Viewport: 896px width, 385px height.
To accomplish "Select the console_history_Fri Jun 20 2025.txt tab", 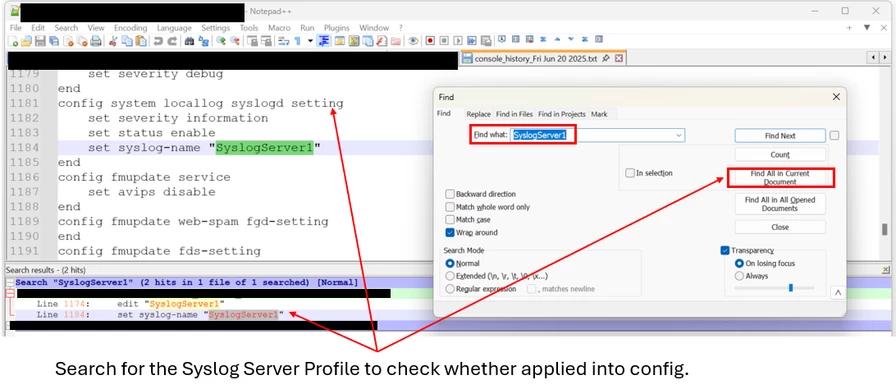I will click(x=543, y=58).
